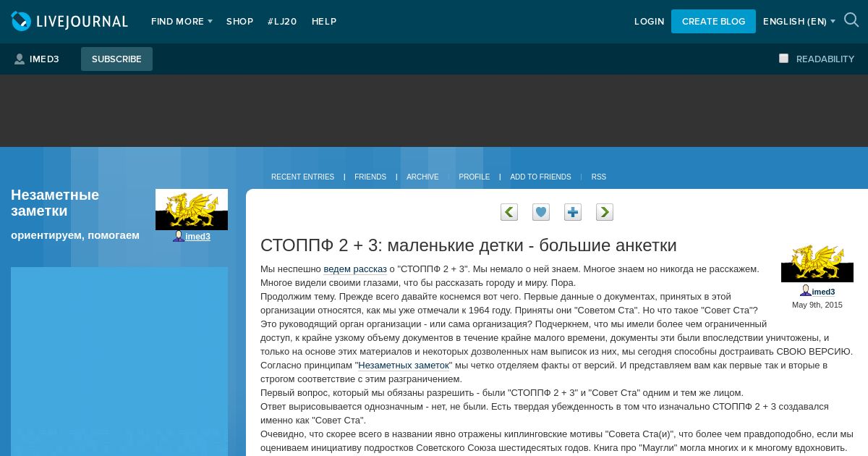
Task: Click the heart add-to-memories icon
Action: pyautogui.click(x=541, y=212)
